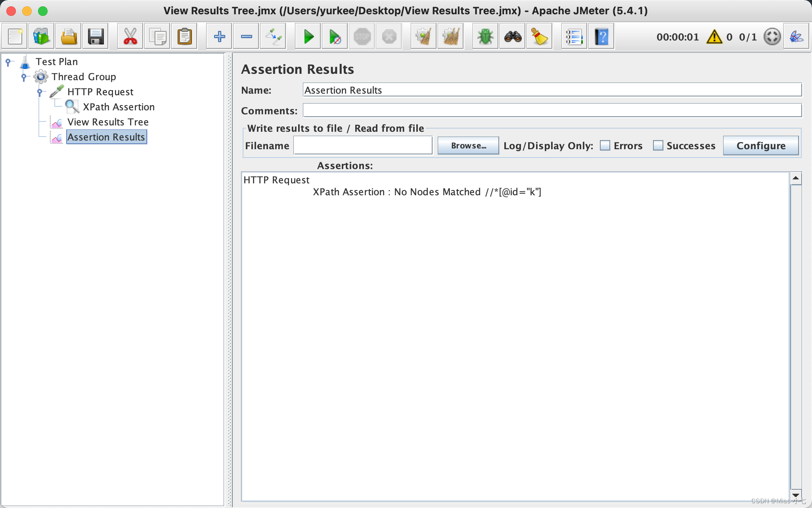
Task: Create a new test plan with New icon
Action: (x=15, y=37)
